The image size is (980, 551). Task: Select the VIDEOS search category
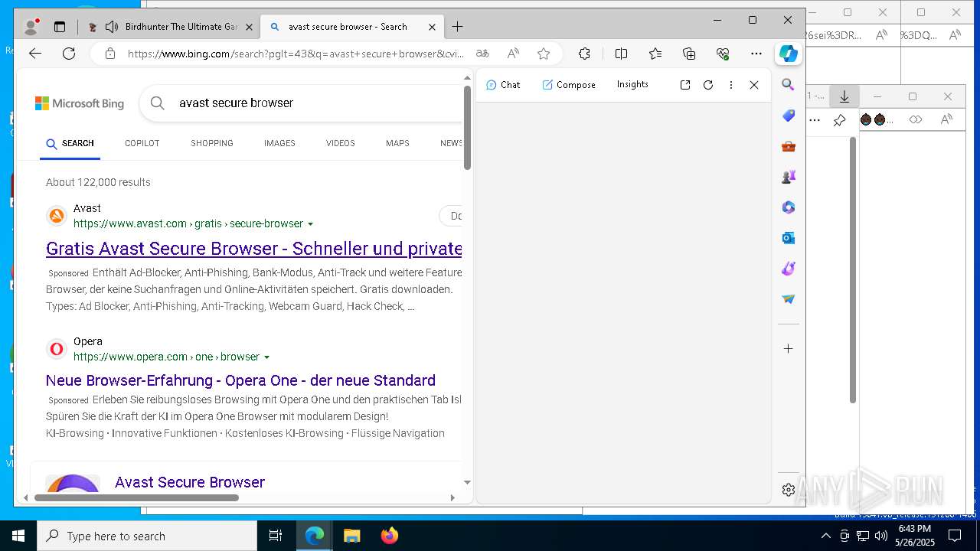(x=341, y=143)
